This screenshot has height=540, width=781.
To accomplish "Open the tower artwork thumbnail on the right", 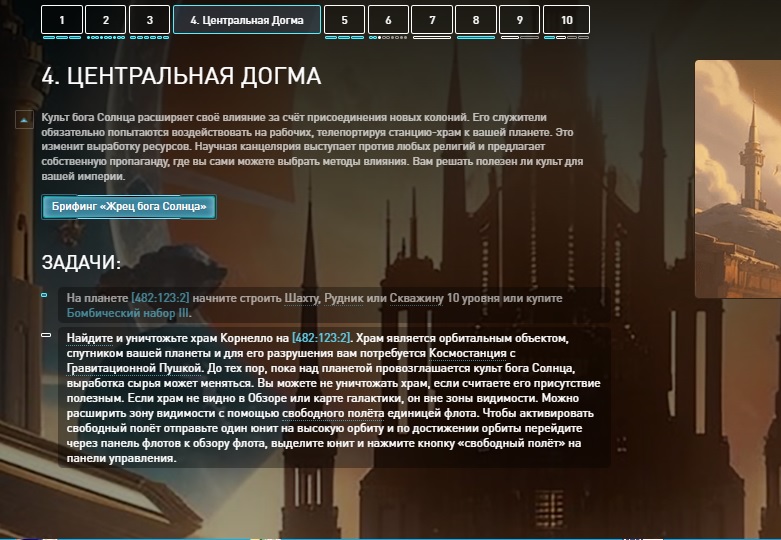I will (737, 180).
